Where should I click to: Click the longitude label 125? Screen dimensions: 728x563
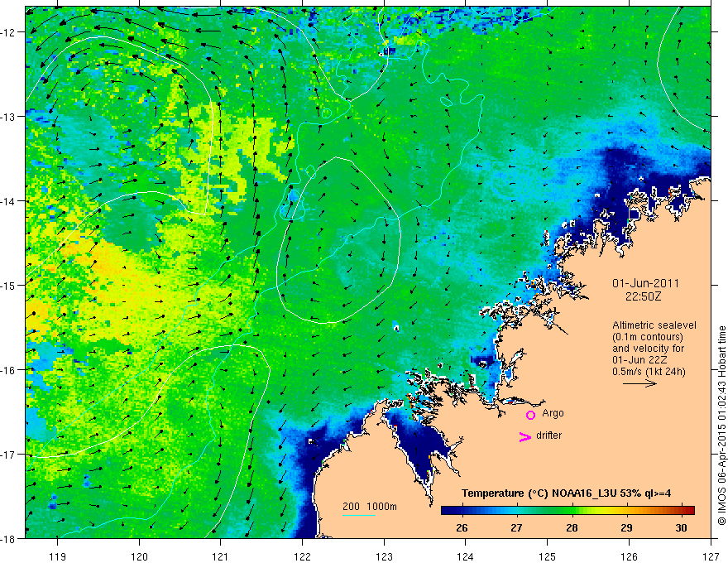[548, 556]
